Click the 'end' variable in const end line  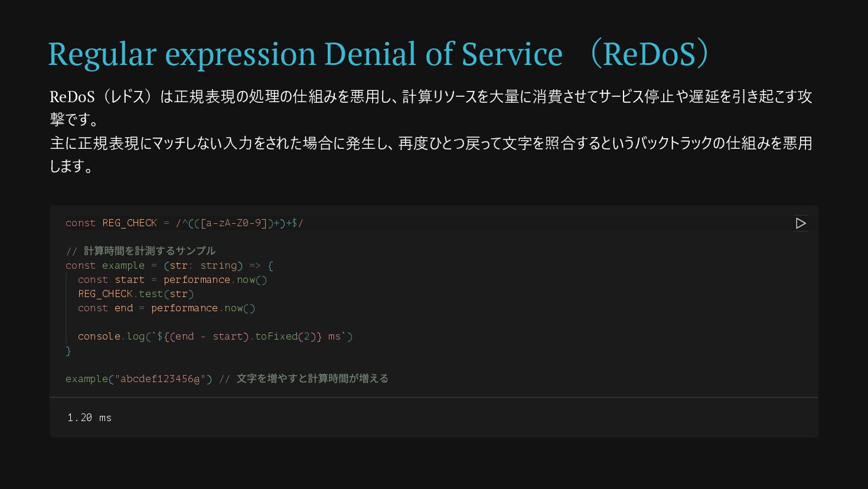123,308
